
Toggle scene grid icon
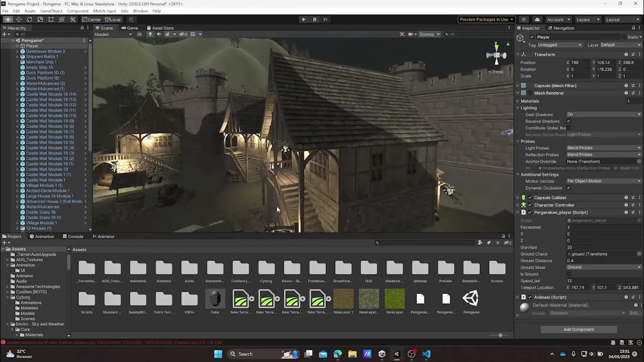coord(193,34)
